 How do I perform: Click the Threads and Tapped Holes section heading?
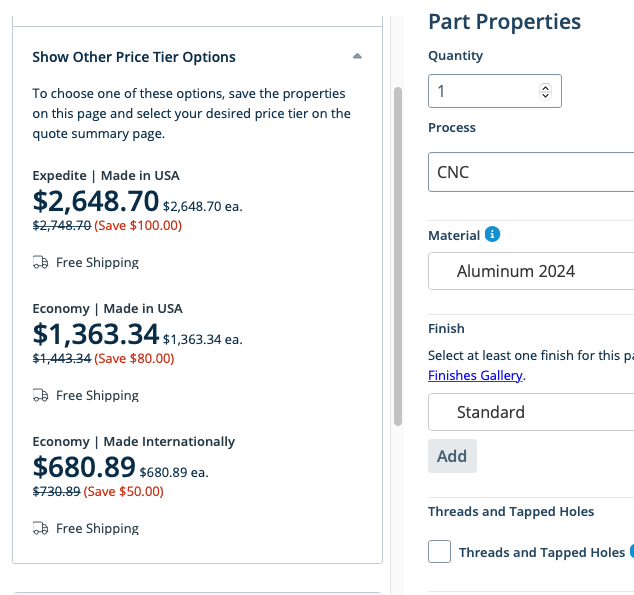511,511
